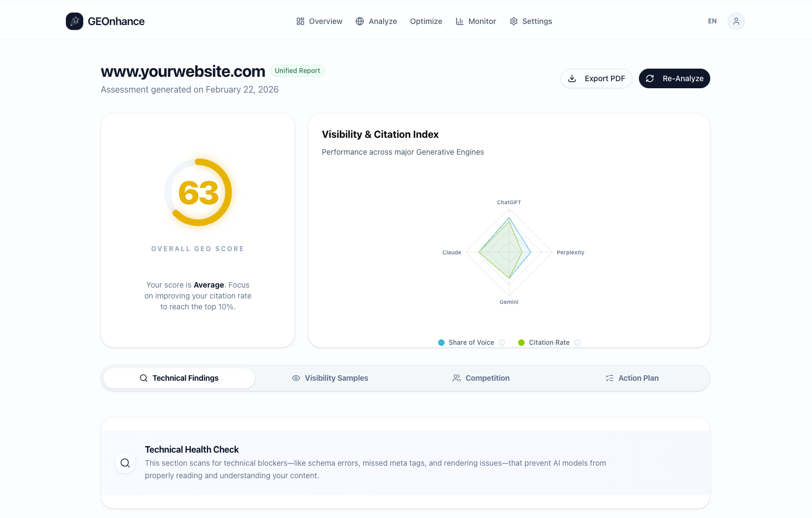Click the magnifier icon beside Technical Health Check
Screen dimensions: 812x518
click(125, 463)
